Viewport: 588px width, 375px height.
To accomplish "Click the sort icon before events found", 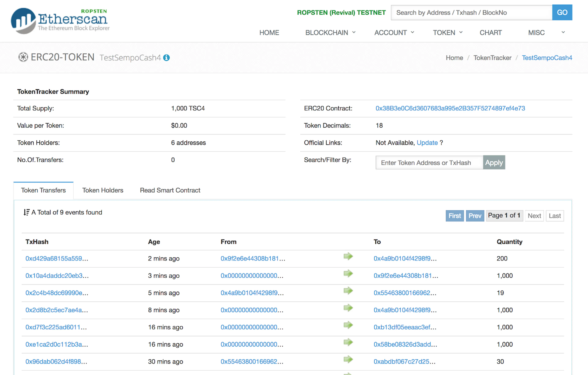I will click(x=26, y=212).
